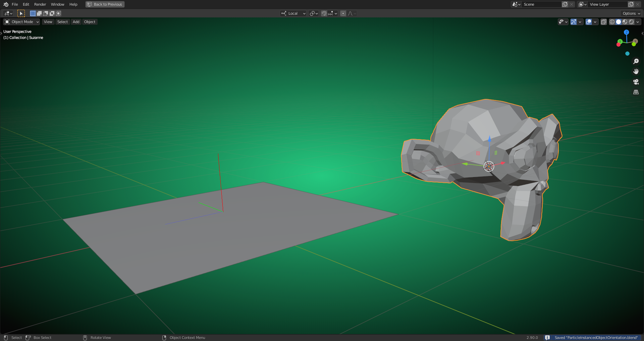Click the orthographic view icon in sidebar
Viewport: 644px width, 341px height.
(636, 92)
